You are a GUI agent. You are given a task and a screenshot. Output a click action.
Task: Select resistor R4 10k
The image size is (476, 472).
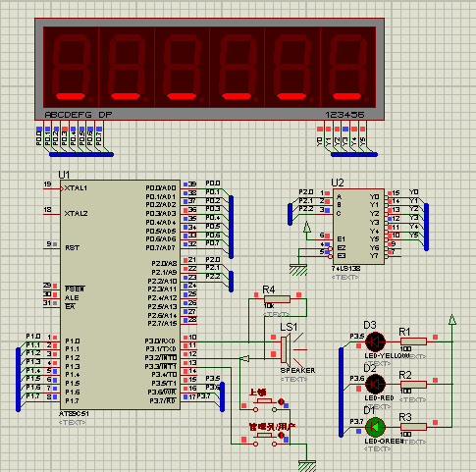tap(277, 299)
